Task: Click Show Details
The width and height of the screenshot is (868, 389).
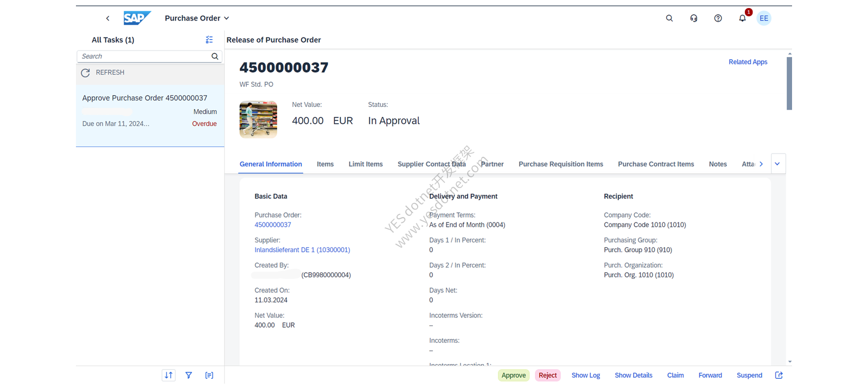Action: [634, 375]
